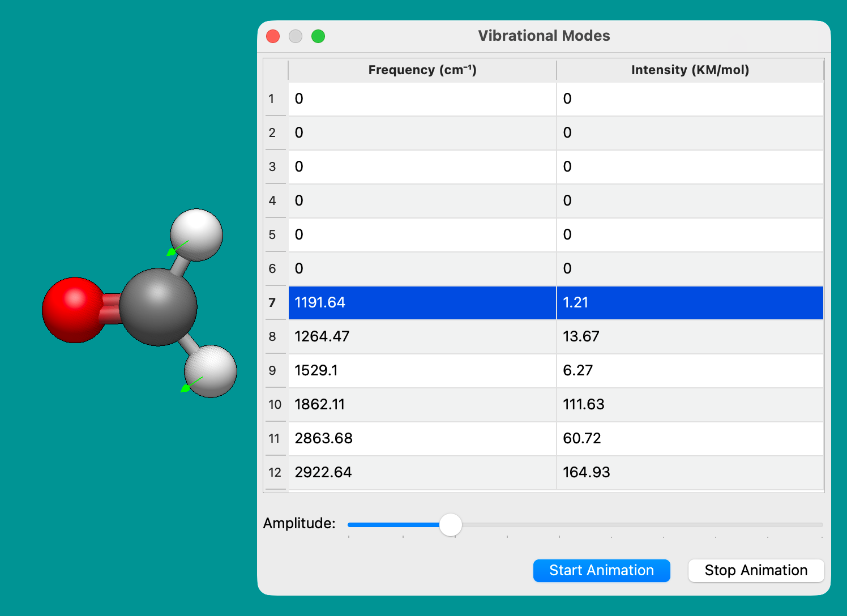Select the 1264.47 frequency row
The height and width of the screenshot is (616, 847).
[422, 336]
